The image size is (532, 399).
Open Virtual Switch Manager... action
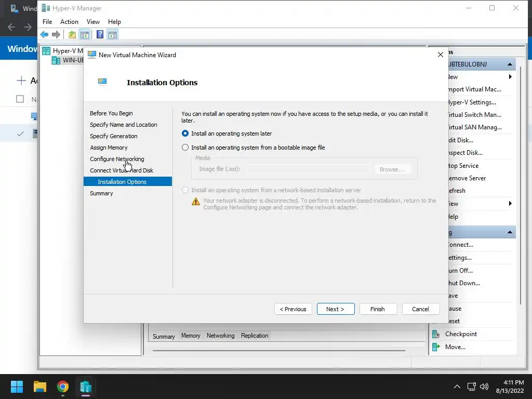[x=475, y=115]
